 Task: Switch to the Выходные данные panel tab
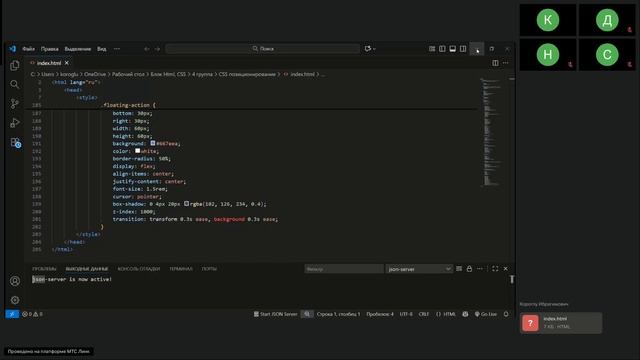point(87,269)
